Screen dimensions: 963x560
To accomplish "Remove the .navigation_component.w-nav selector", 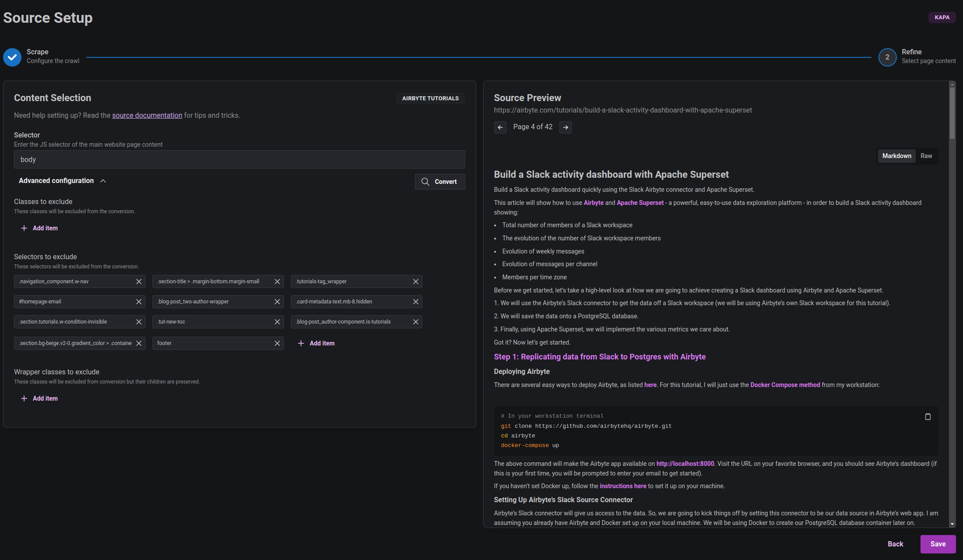I will pos(139,282).
